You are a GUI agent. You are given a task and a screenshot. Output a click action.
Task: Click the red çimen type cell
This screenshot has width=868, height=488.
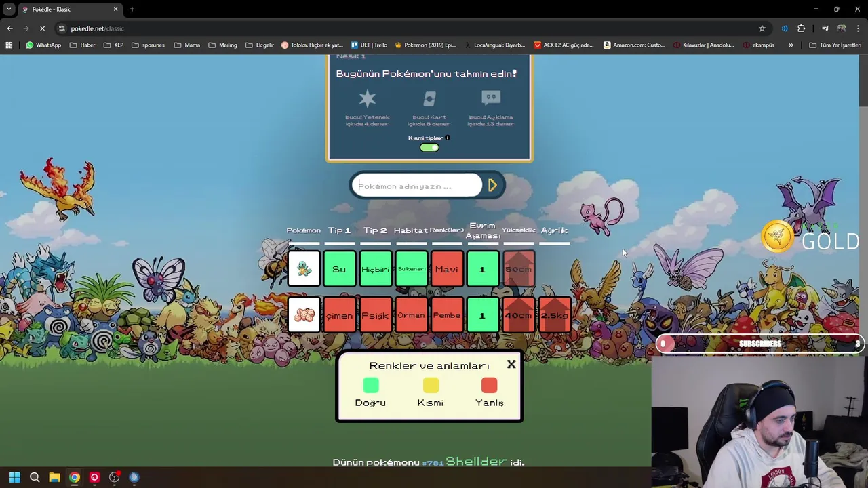point(339,315)
